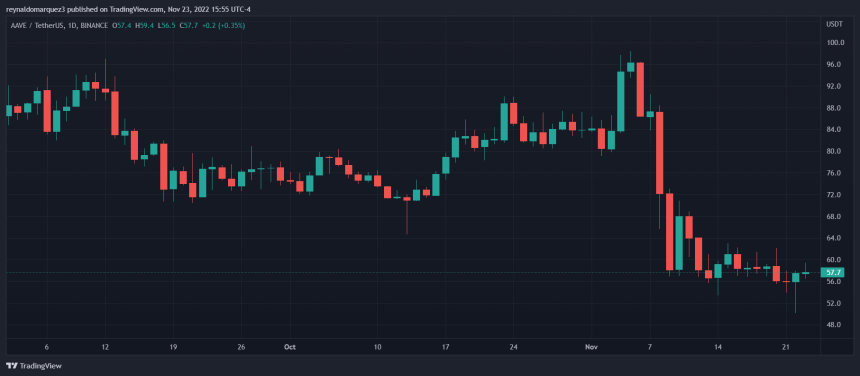
Task: Click date label 19 on the time axis
Action: (x=173, y=347)
